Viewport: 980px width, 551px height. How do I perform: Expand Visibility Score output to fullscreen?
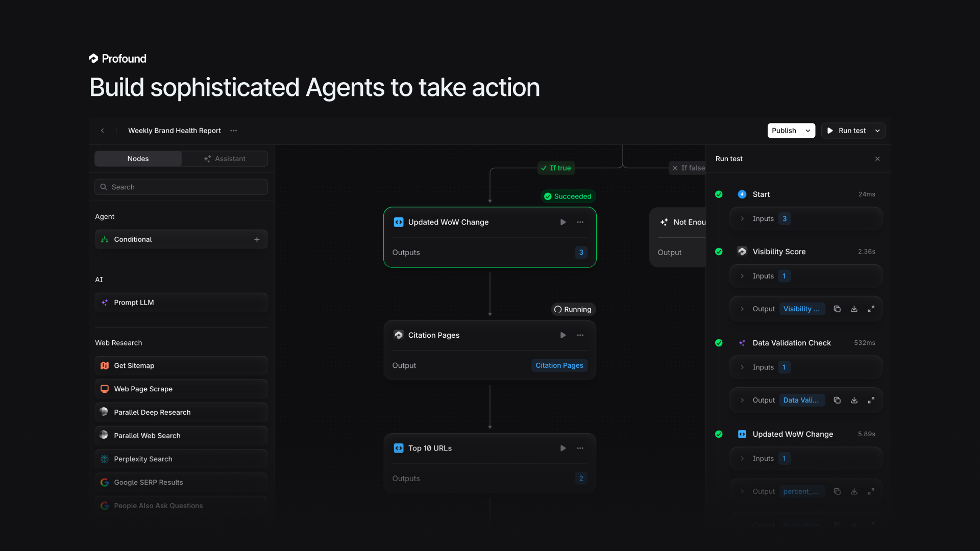[x=871, y=309]
